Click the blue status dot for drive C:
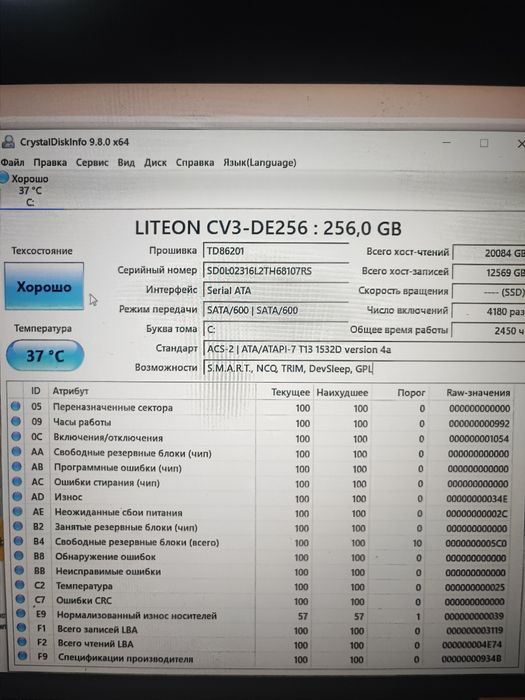Image resolution: width=525 pixels, height=700 pixels. 4,178
